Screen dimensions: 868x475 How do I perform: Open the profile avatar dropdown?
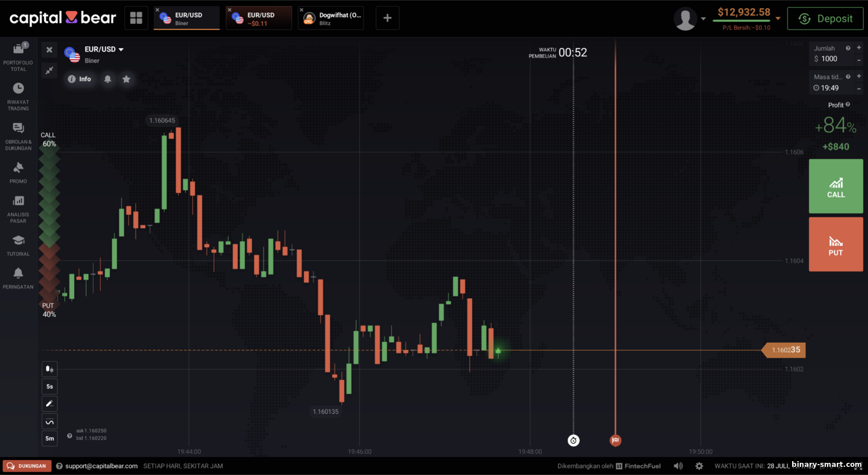[690, 19]
